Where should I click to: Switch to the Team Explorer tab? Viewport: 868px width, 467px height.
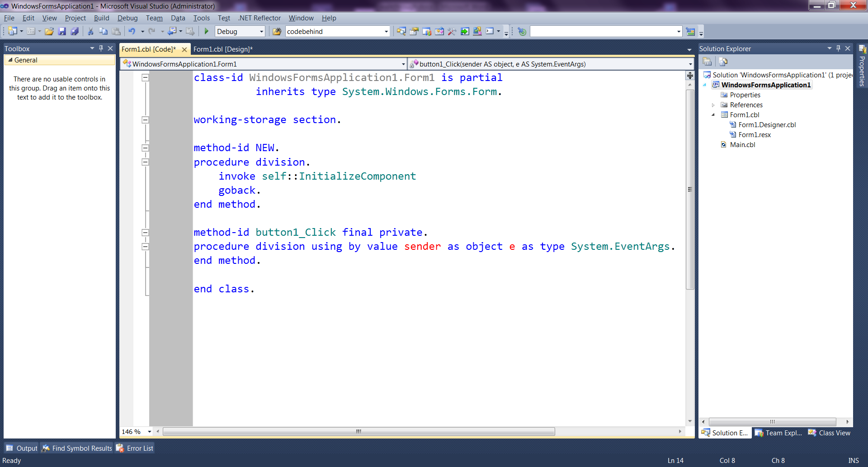pyautogui.click(x=778, y=433)
